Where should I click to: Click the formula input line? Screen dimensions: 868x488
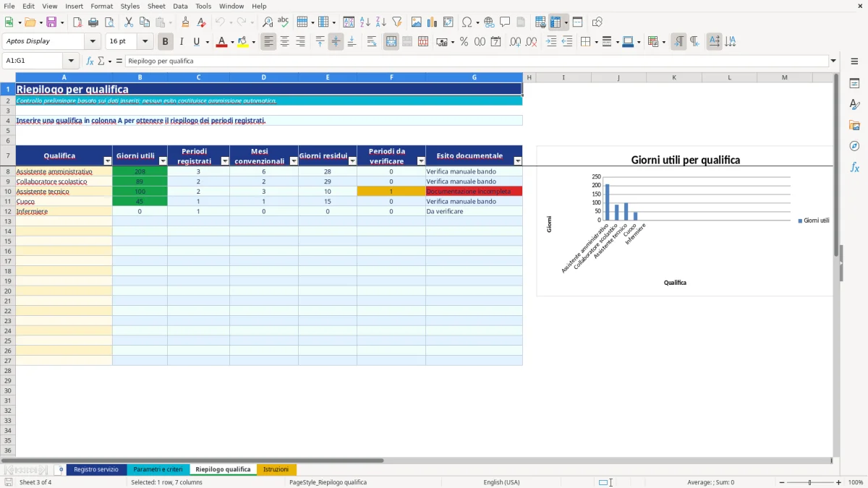(x=476, y=61)
